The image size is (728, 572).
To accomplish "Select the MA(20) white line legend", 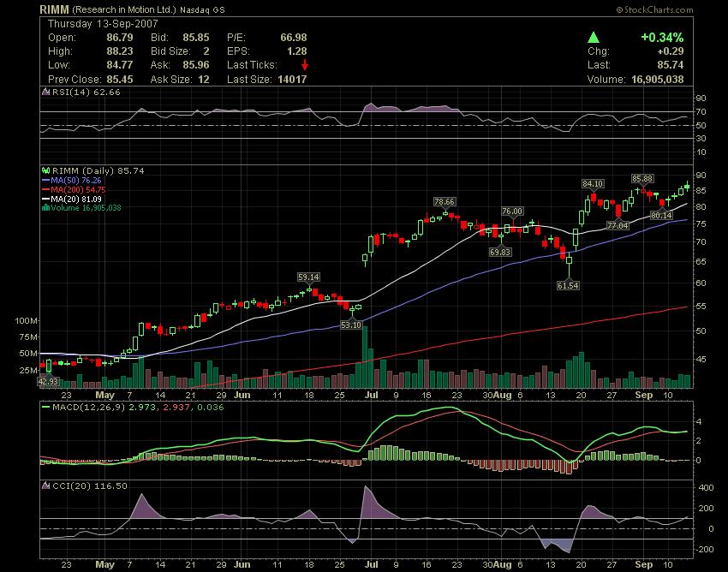I will point(71,199).
